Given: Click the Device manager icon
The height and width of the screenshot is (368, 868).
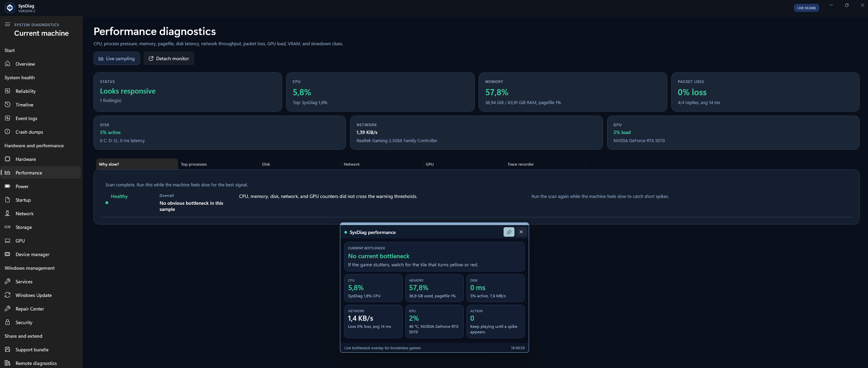Looking at the screenshot, I should click(7, 254).
